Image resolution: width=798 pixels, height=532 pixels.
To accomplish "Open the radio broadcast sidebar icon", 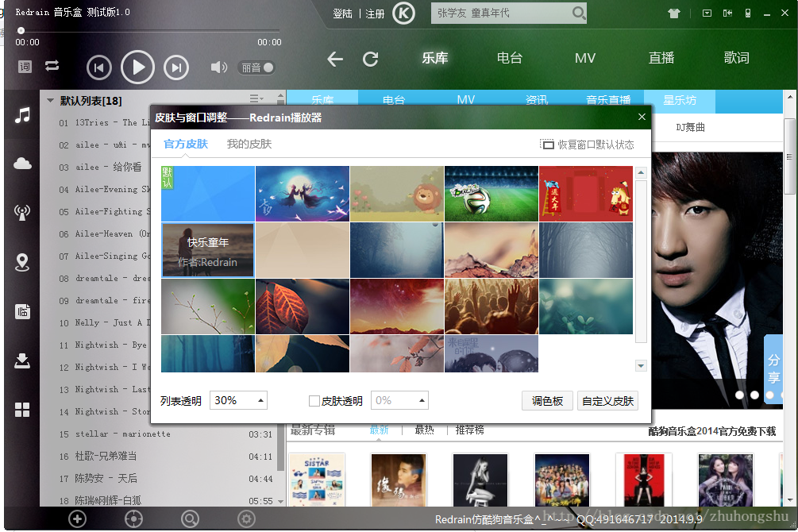I will coord(22,212).
